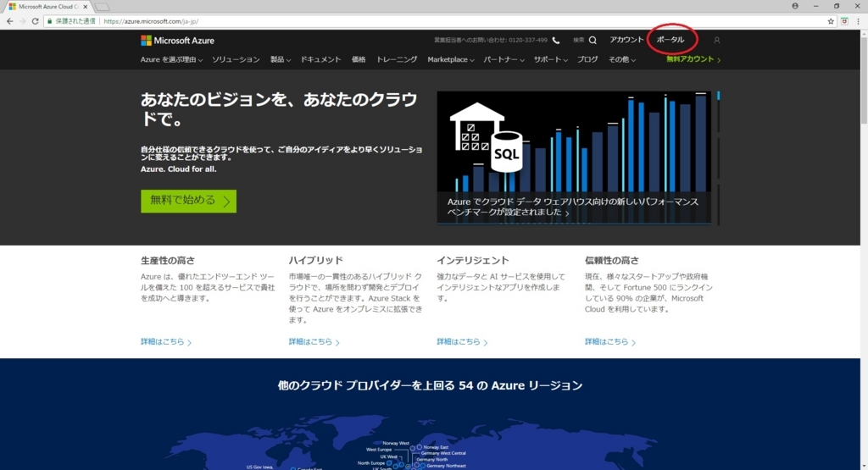Viewport: 868px width, 470px height.
Task: Reload the page with refresh icon
Action: click(x=35, y=21)
